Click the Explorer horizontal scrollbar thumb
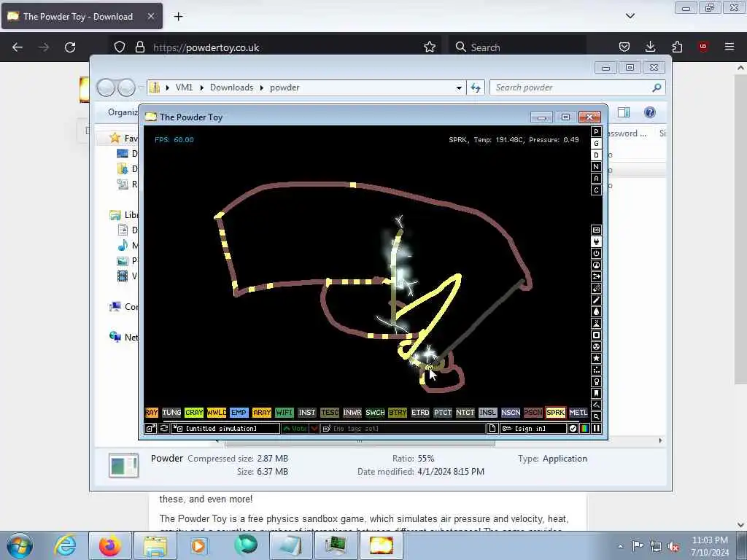This screenshot has height=560, width=747. 360,442
